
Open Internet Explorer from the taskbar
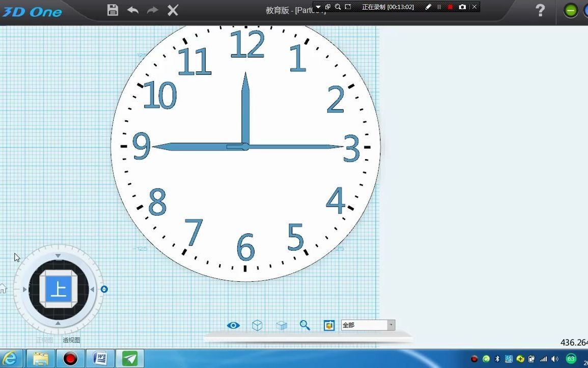10,358
